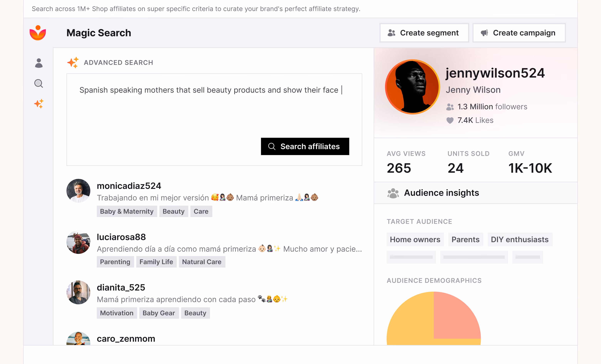This screenshot has width=601, height=364.
Task: Open Magic Search sparkle icon in the sidebar
Action: tap(39, 104)
